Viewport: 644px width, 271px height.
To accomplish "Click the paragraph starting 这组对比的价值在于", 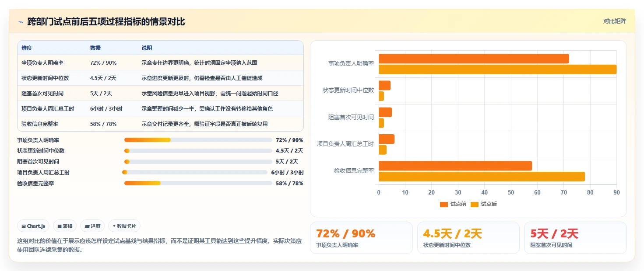I will coord(159,245).
